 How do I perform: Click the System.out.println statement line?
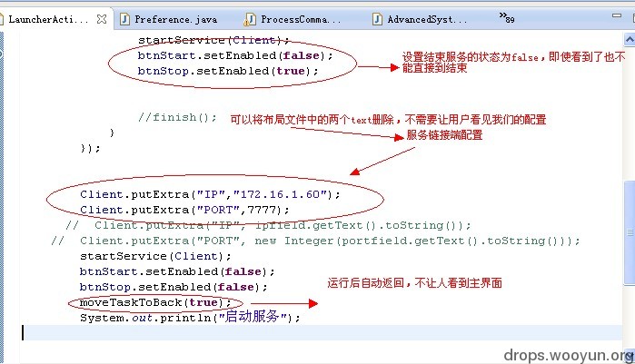click(x=189, y=318)
